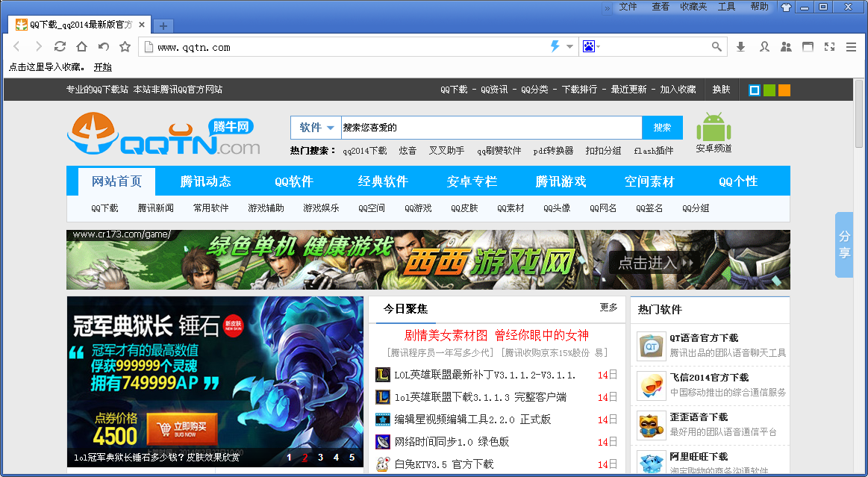Click the 搜索 search button
The width and height of the screenshot is (868, 477).
tap(661, 127)
